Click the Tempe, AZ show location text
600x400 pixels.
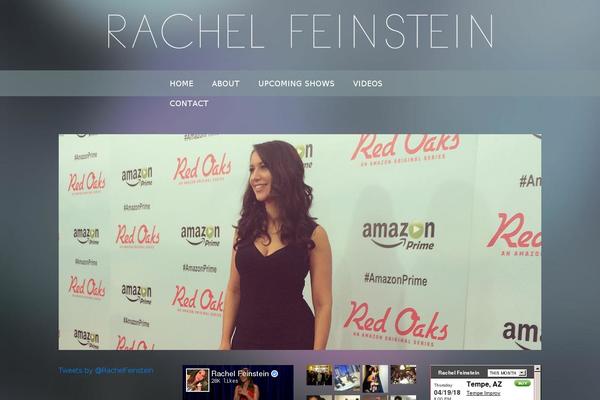tap(484, 384)
